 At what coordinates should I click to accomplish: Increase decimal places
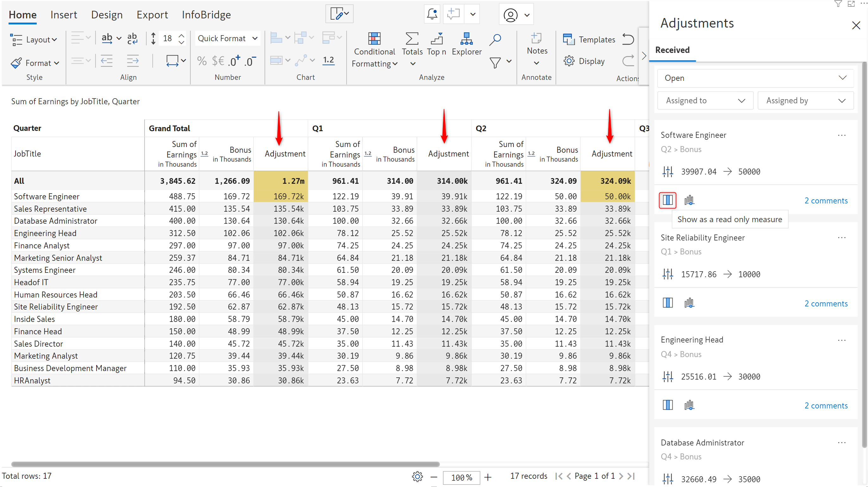234,61
